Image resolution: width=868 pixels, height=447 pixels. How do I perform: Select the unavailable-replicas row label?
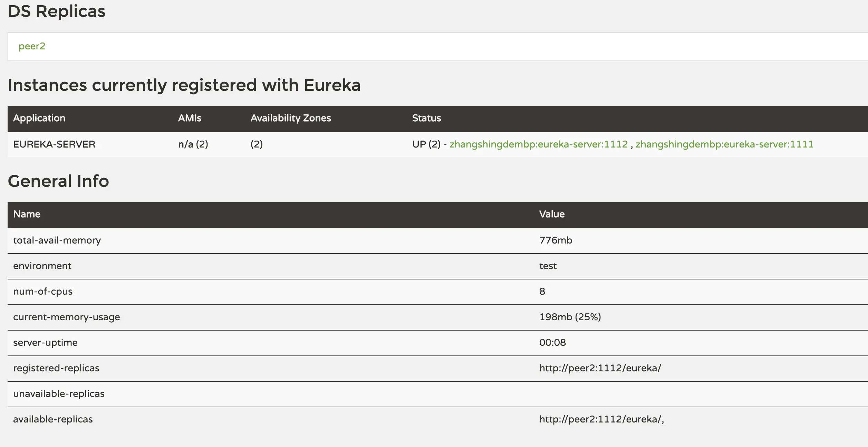coord(59,394)
